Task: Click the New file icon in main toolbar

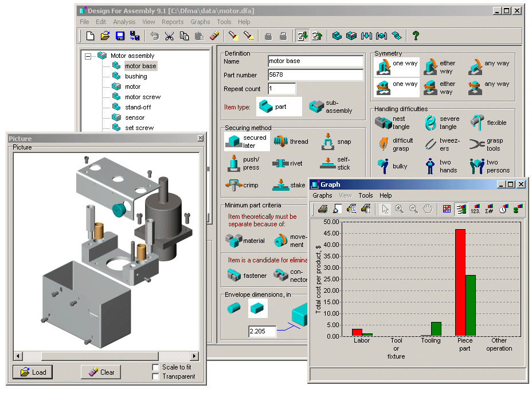Action: point(90,36)
